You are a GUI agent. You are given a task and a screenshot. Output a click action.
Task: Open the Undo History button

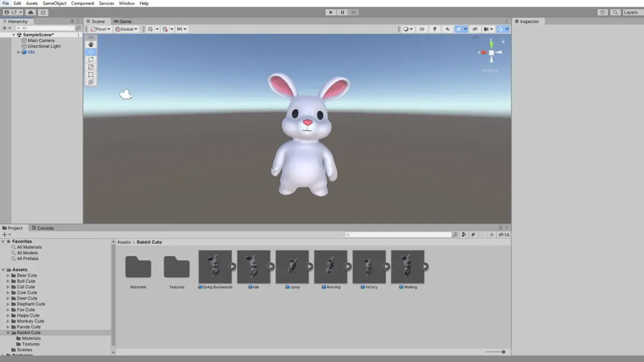point(603,12)
